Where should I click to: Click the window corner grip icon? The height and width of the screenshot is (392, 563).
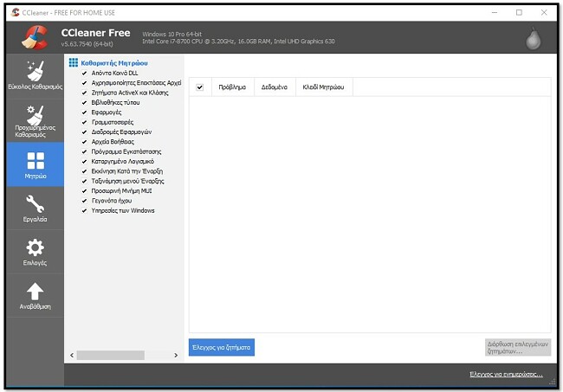pos(553,382)
